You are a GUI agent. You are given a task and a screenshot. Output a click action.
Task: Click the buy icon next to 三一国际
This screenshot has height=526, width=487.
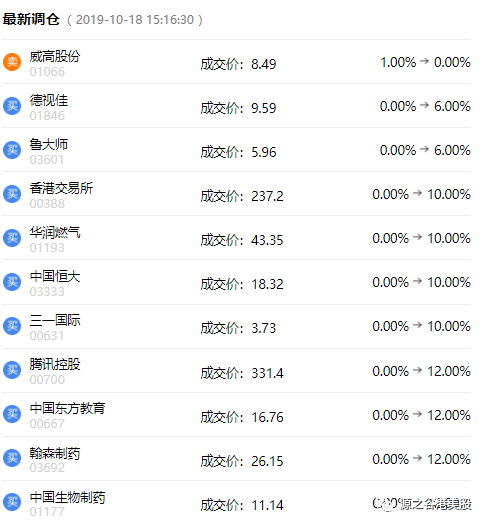tap(12, 326)
